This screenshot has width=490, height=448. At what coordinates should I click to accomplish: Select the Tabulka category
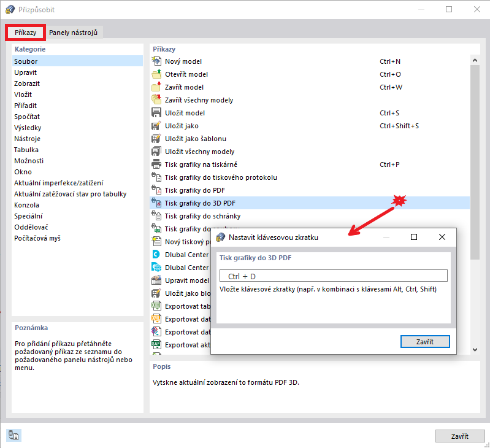[x=77, y=150]
